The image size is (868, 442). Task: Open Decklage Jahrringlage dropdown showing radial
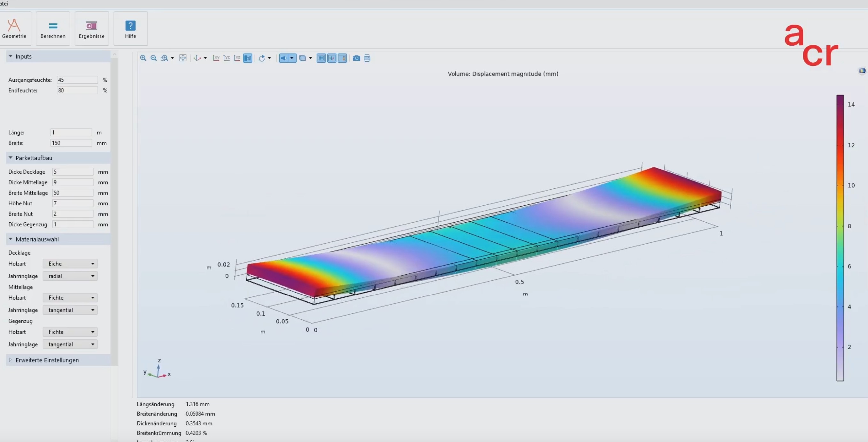[70, 276]
